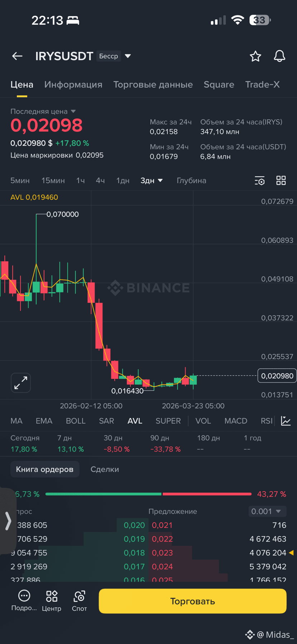Open the chart layout grid icon
This screenshot has width=297, height=644.
coord(281,180)
